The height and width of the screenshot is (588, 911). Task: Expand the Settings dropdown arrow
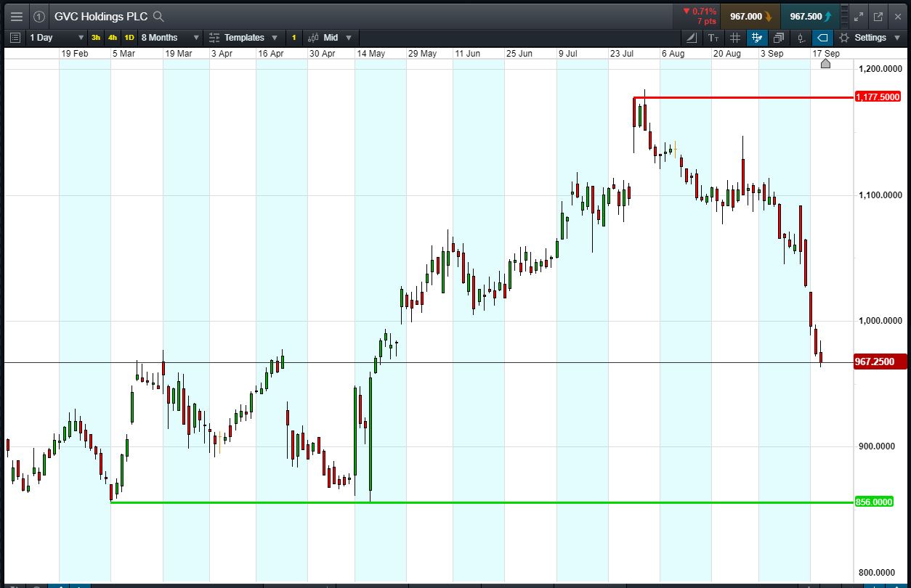point(897,38)
